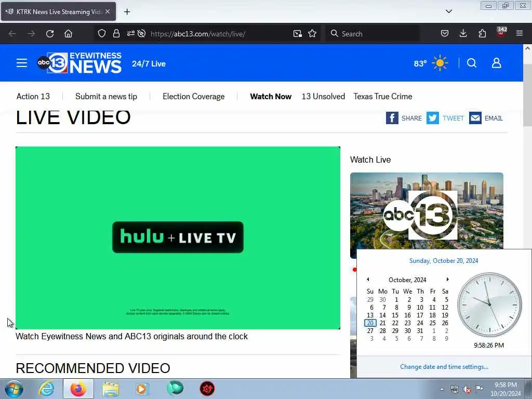
Task: Click the 83° temperature link
Action: pos(420,63)
